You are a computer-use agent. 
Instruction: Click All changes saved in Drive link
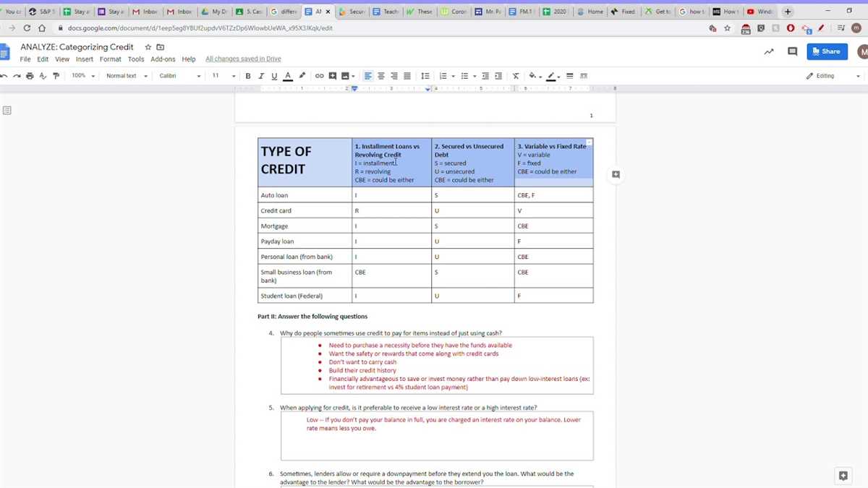(243, 59)
